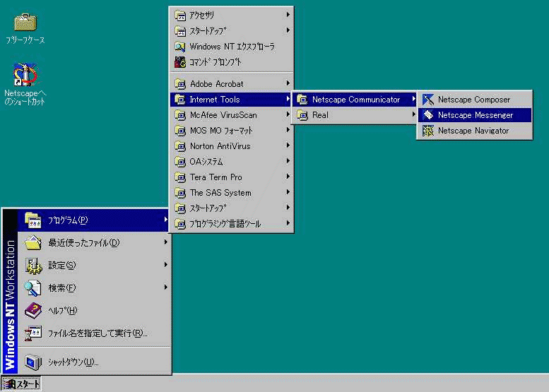549x392 pixels.
Task: Expand the 設定(S) submenu arrow
Action: [x=165, y=265]
